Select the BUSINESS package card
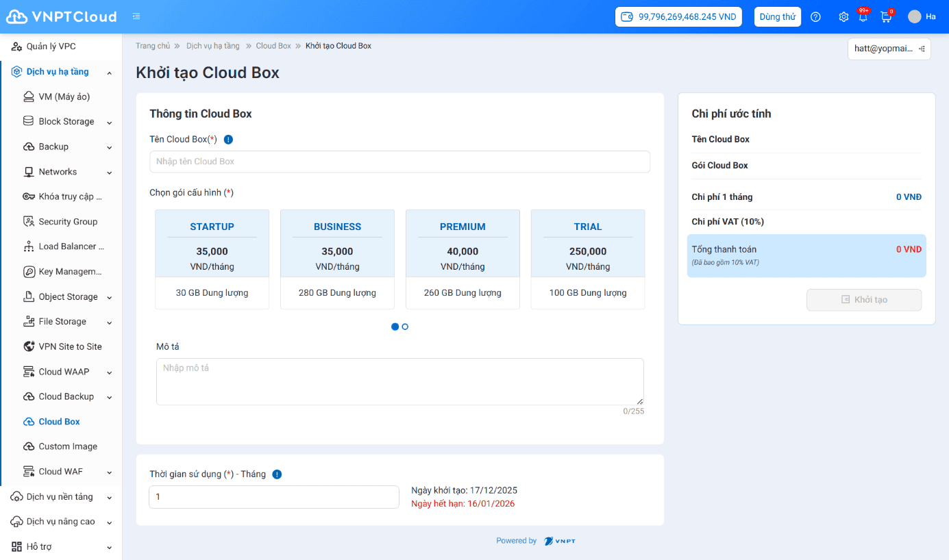The width and height of the screenshot is (949, 560). pyautogui.click(x=337, y=259)
